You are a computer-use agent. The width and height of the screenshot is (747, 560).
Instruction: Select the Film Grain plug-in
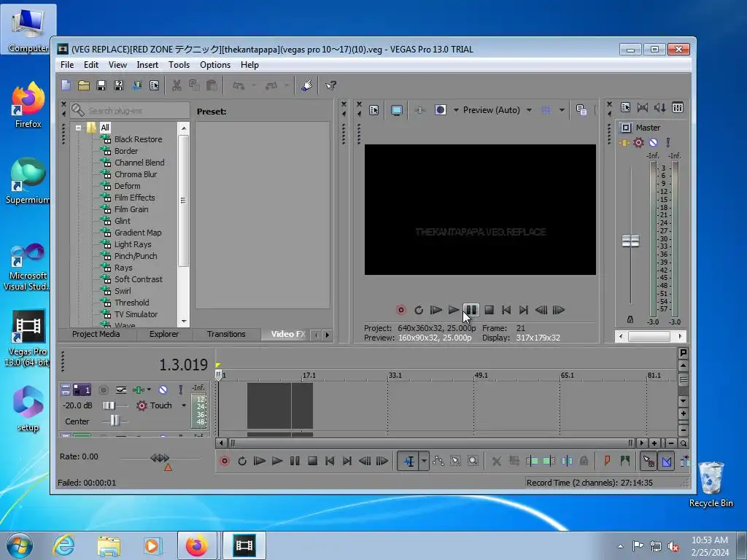131,209
